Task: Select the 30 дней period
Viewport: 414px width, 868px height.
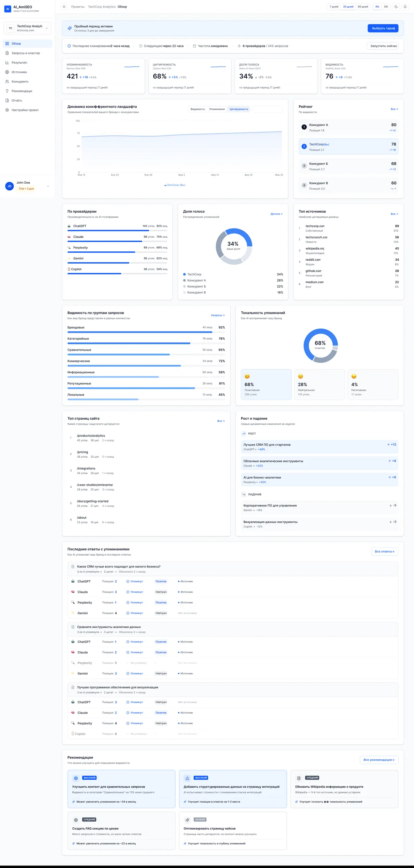Action: pos(348,7)
